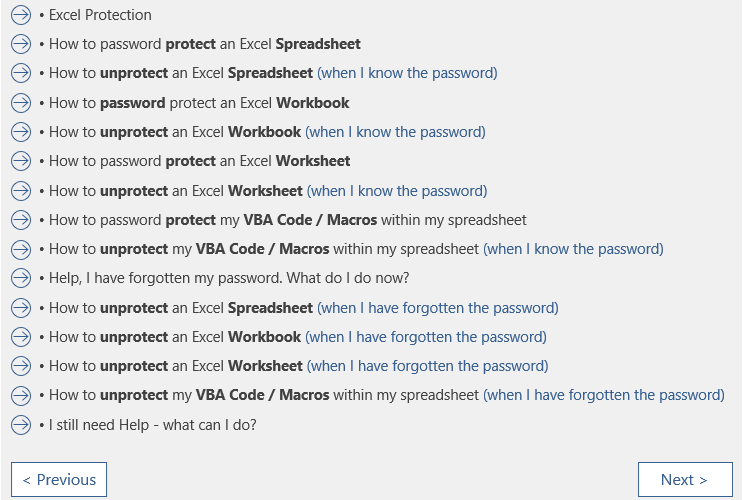Go to the Previous page
This screenshot has height=500, width=743.
pyautogui.click(x=59, y=480)
